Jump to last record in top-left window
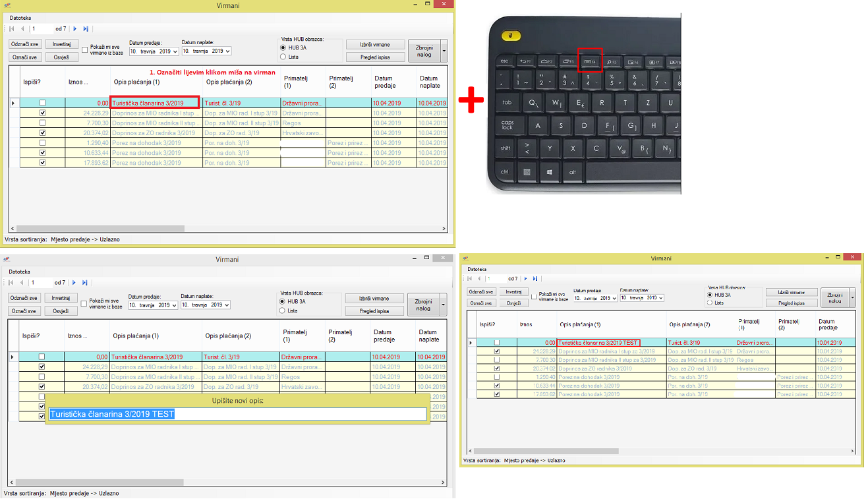The image size is (868, 503). [x=86, y=29]
